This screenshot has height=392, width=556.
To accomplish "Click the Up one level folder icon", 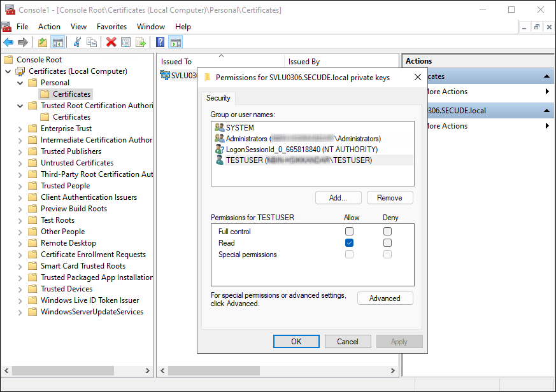I will [x=43, y=43].
